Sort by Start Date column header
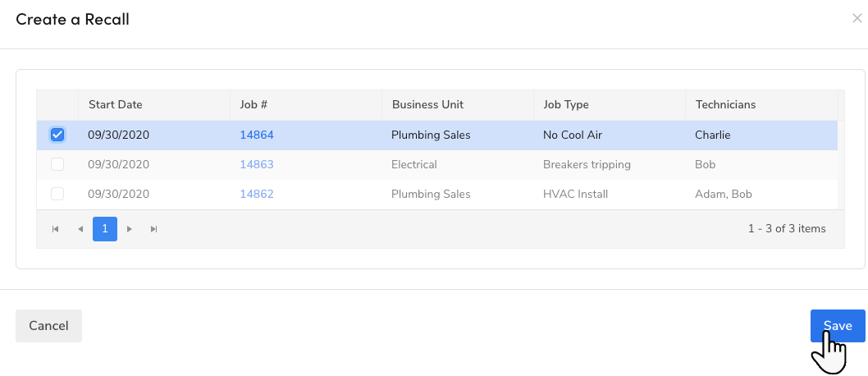Screen dimensions: 868x376 click(x=116, y=104)
